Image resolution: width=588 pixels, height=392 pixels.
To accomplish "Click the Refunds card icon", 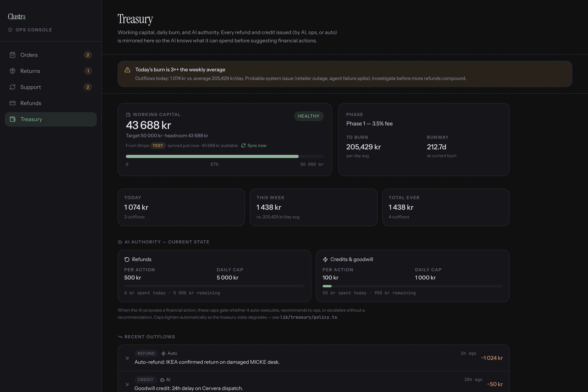I will pos(13,103).
